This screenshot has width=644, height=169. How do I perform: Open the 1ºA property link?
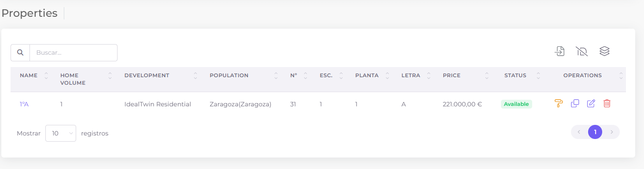pyautogui.click(x=24, y=104)
